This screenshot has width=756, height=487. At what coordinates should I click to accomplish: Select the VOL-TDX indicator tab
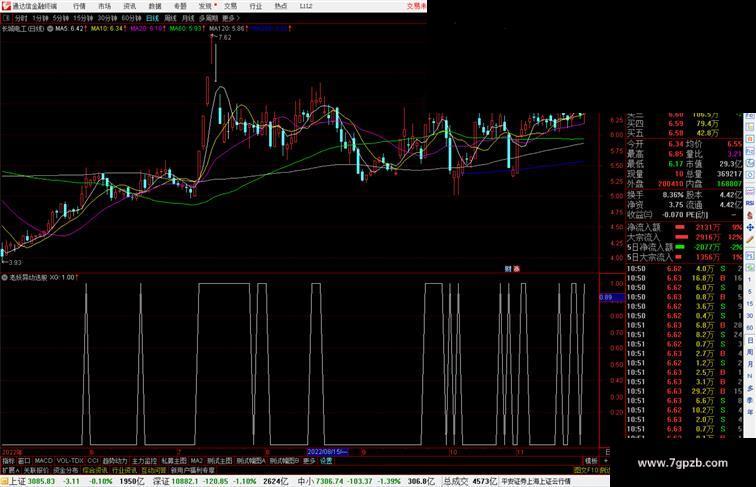click(x=70, y=461)
